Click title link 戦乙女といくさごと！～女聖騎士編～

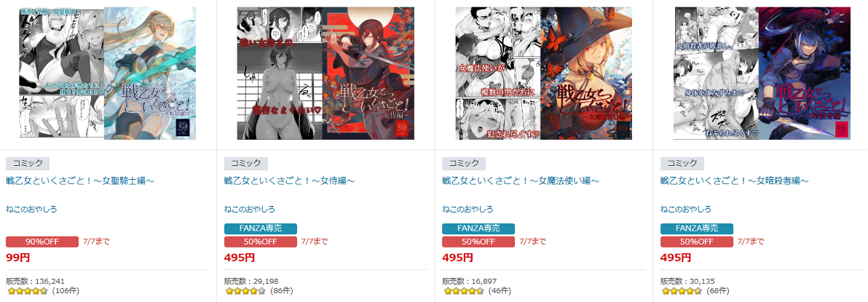pos(79,181)
